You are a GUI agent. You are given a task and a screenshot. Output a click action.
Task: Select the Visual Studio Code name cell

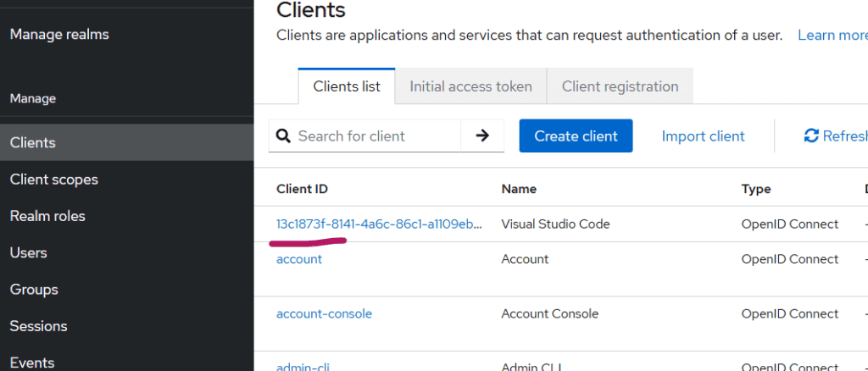coord(555,224)
